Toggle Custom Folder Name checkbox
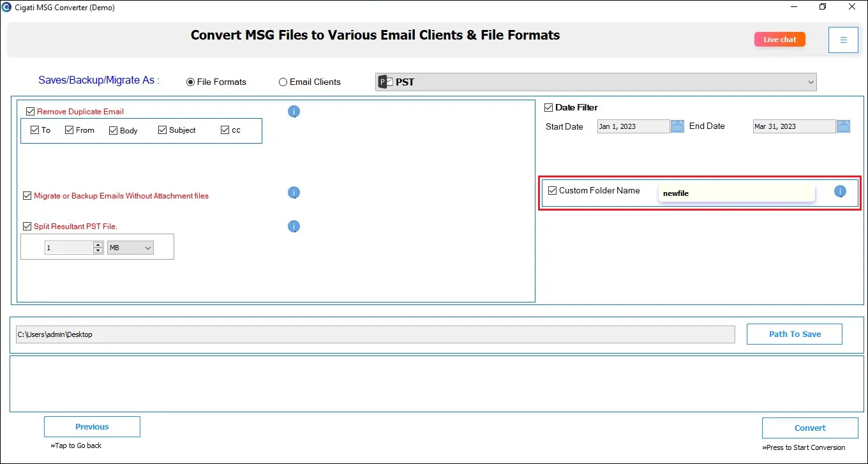The image size is (868, 464). 553,191
